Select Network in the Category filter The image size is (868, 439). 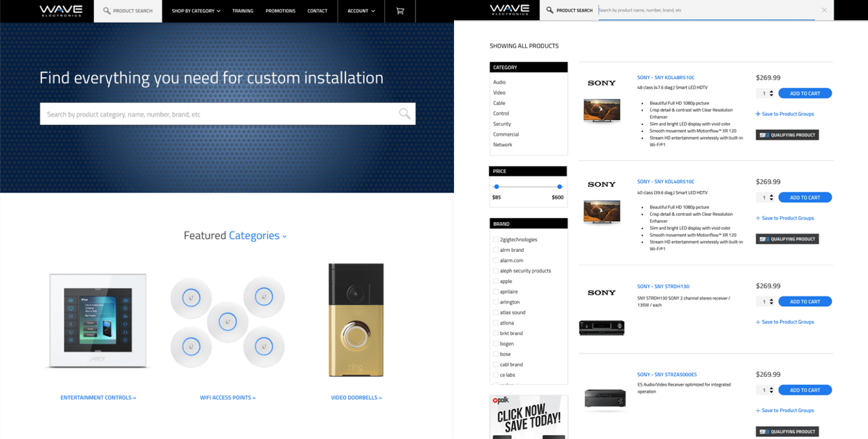(x=503, y=144)
